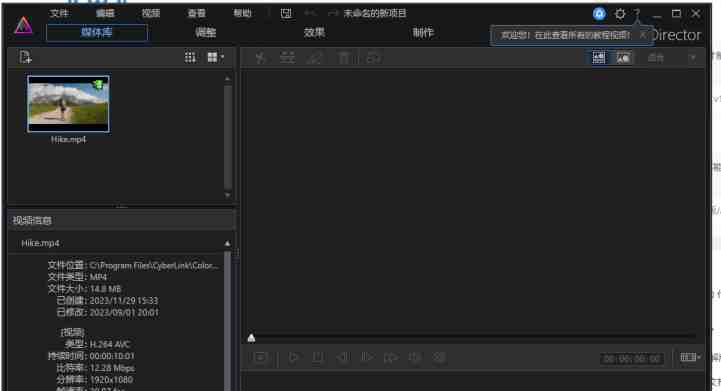This screenshot has width=721, height=391.
Task: Click the play button
Action: coord(294,357)
